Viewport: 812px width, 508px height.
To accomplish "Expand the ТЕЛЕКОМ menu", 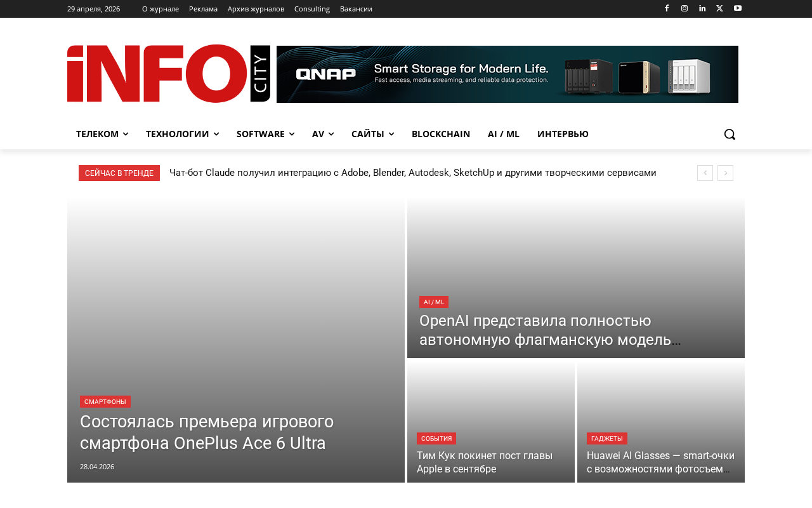I will pyautogui.click(x=102, y=134).
